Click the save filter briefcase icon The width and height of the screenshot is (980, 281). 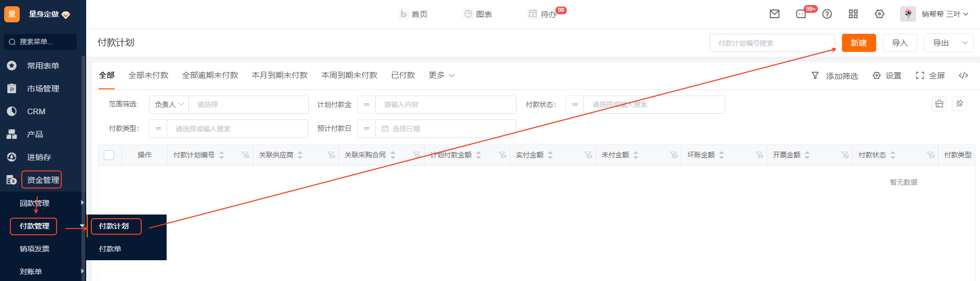pyautogui.click(x=939, y=104)
